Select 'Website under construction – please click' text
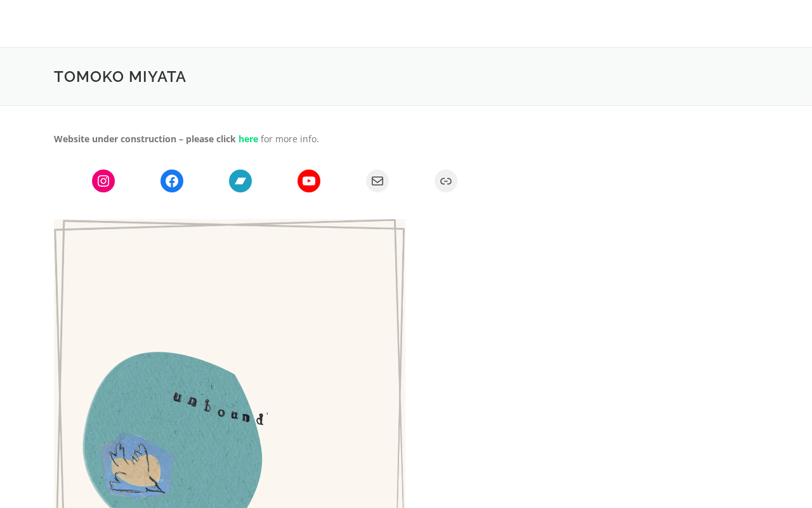Image resolution: width=812 pixels, height=508 pixels. click(145, 139)
